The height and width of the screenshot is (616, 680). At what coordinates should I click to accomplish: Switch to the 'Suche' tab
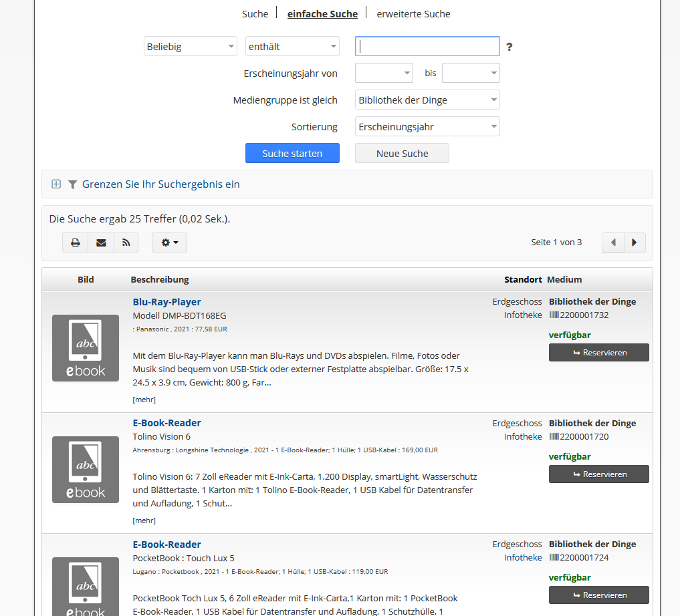255,13
